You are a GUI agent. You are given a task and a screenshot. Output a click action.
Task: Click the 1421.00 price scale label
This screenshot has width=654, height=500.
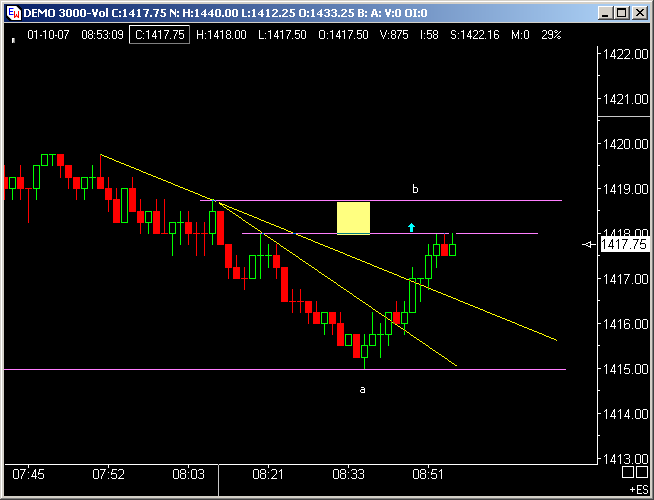tap(626, 99)
